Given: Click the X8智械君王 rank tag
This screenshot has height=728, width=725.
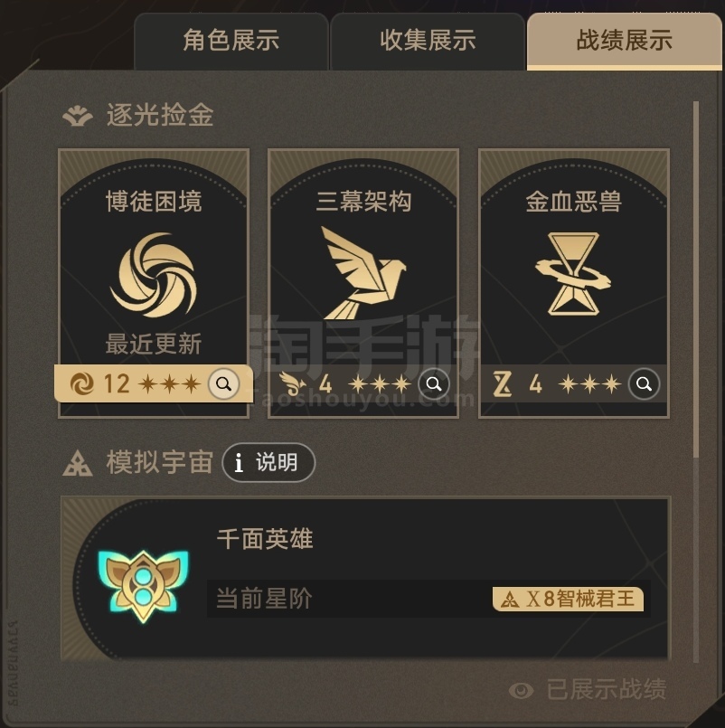Looking at the screenshot, I should coord(568,599).
